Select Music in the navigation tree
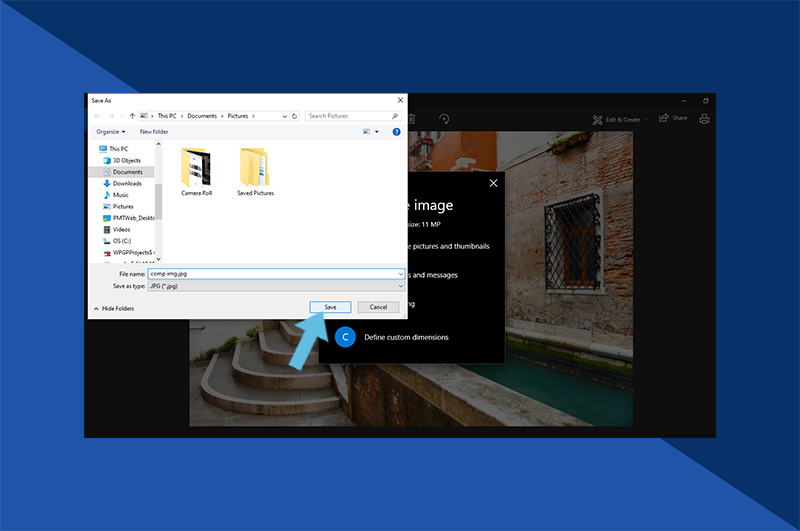The width and height of the screenshot is (800, 531). 120,195
